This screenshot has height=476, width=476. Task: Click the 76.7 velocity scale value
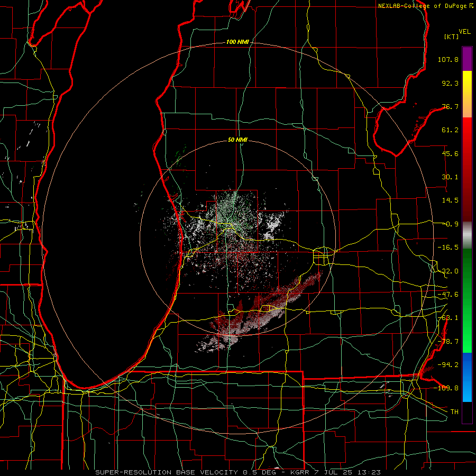[x=450, y=106]
